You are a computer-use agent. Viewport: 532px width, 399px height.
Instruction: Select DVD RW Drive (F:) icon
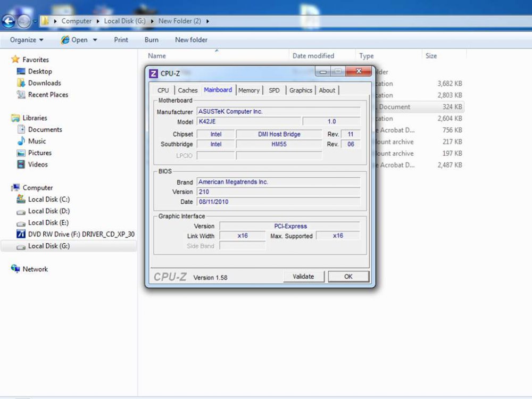point(21,234)
